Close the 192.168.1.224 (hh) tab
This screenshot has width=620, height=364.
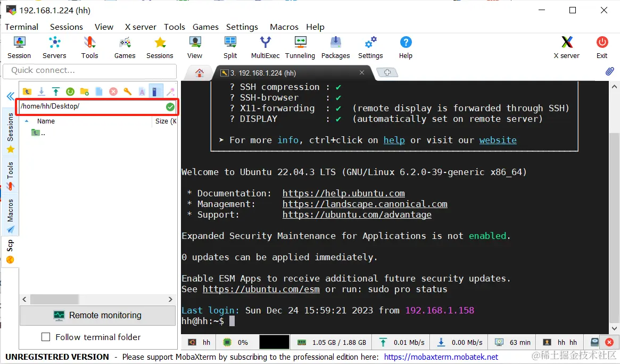(361, 72)
